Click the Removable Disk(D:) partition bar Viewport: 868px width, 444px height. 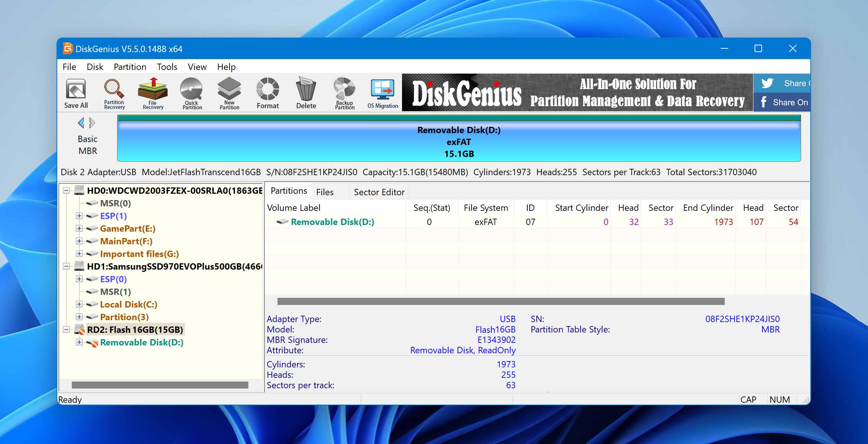(459, 138)
